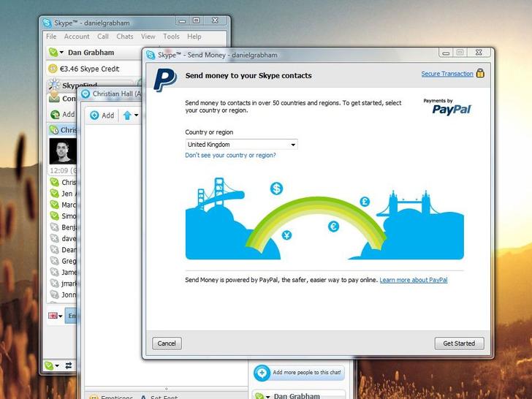Image resolution: width=532 pixels, height=399 pixels.
Task: Open the View menu in Skype
Action: pyautogui.click(x=148, y=37)
